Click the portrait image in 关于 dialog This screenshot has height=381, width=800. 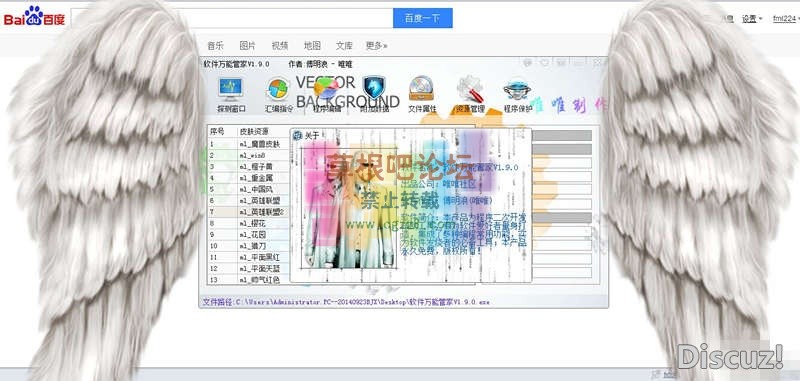coord(349,208)
